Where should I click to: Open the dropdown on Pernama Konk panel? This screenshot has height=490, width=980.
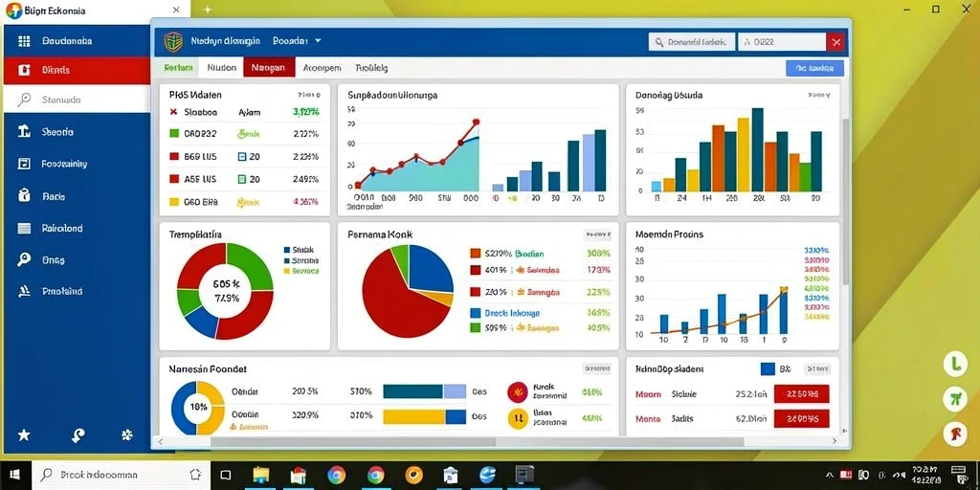(x=597, y=235)
